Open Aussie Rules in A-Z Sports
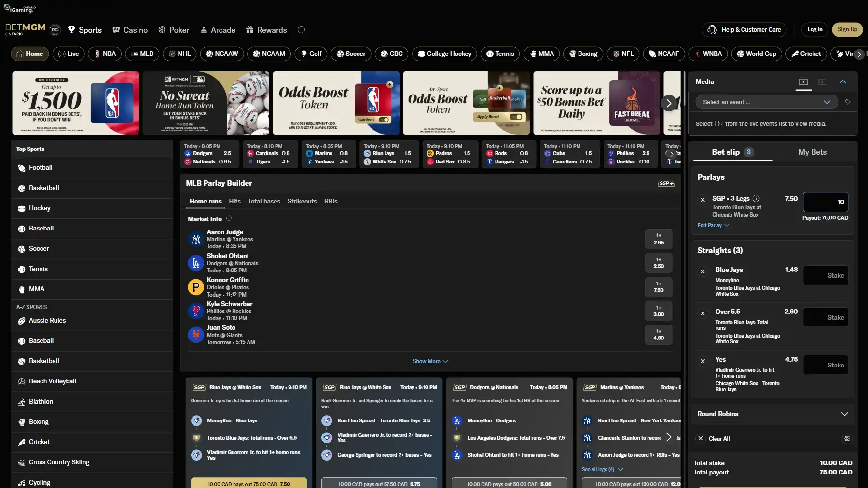The height and width of the screenshot is (488, 868). tap(92, 321)
